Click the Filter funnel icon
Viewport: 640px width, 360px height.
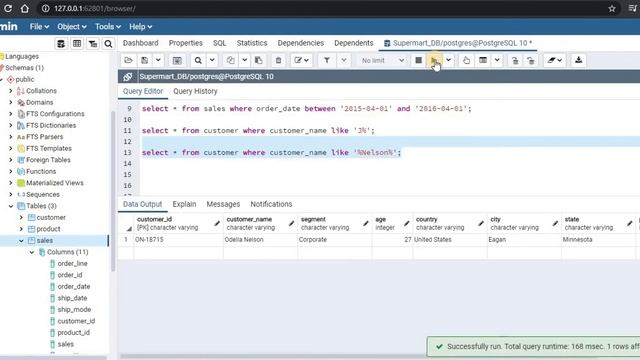point(327,60)
